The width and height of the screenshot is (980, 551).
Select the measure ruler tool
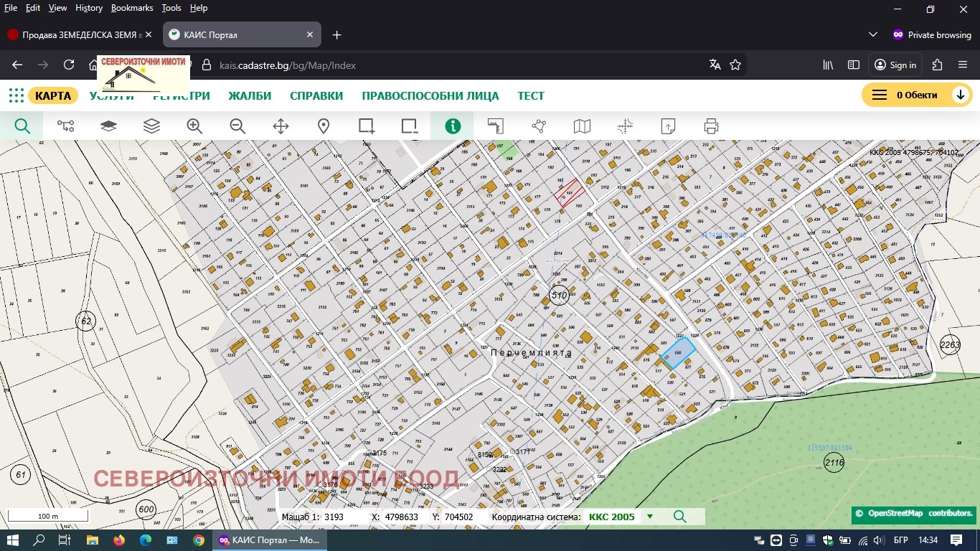496,126
